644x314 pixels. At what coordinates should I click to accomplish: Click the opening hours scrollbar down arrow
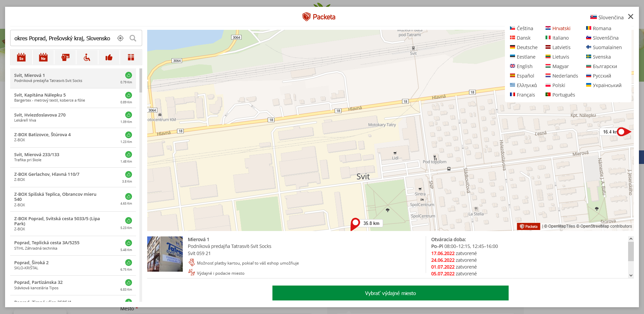631,275
